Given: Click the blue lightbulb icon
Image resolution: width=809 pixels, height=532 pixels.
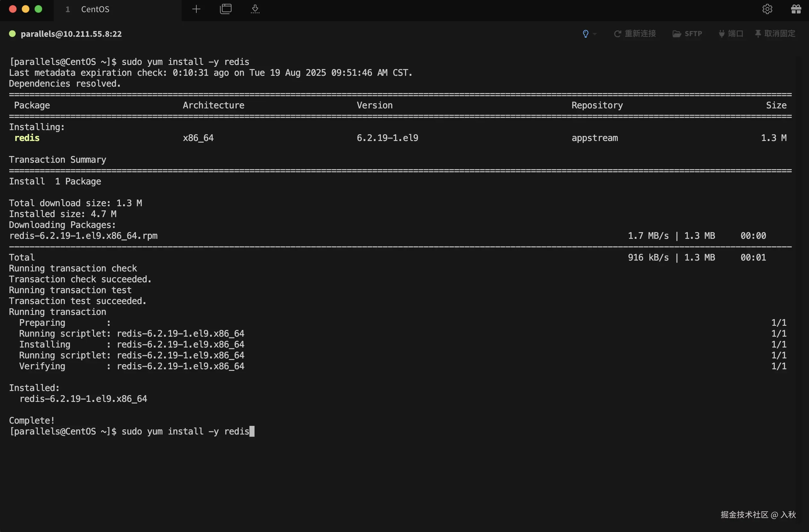Looking at the screenshot, I should point(585,34).
